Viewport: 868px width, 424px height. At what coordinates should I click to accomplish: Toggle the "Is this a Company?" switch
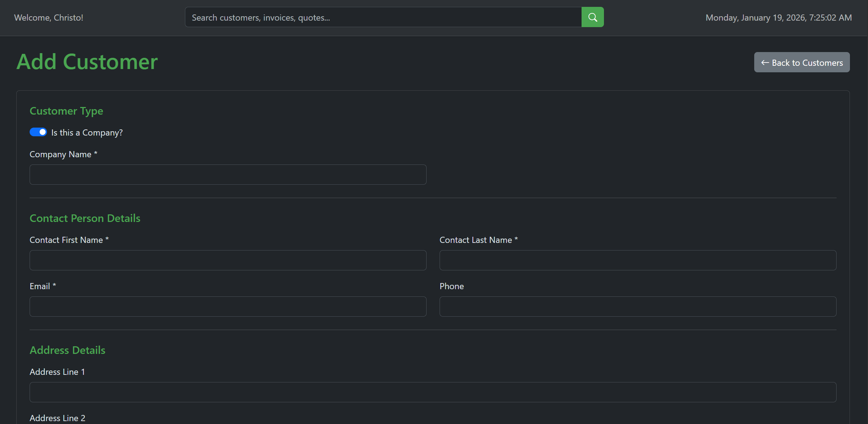[38, 132]
